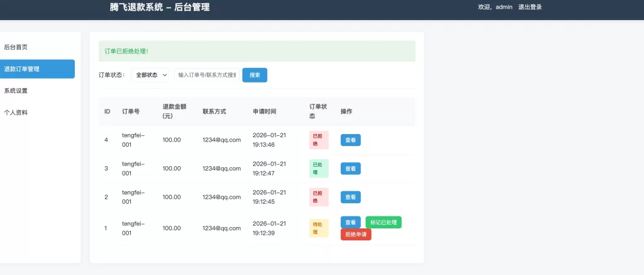
Task: Click the 申请时间 column header
Action: [x=264, y=111]
